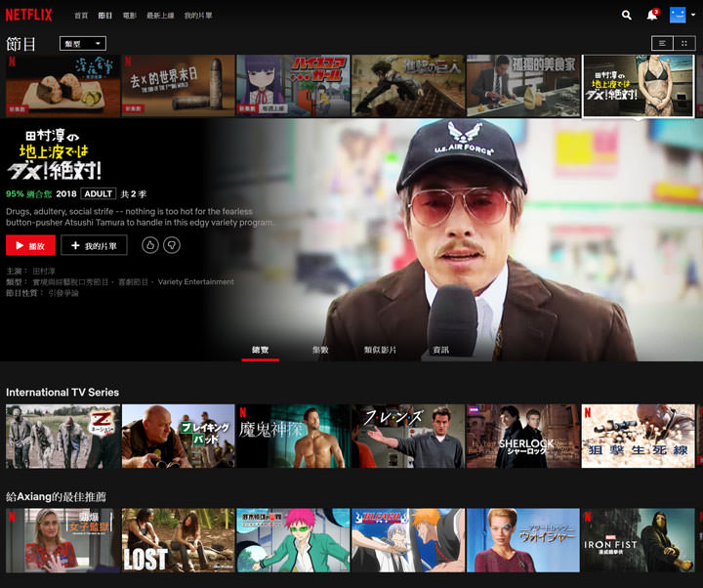Rate show with thumbs down

pyautogui.click(x=172, y=245)
